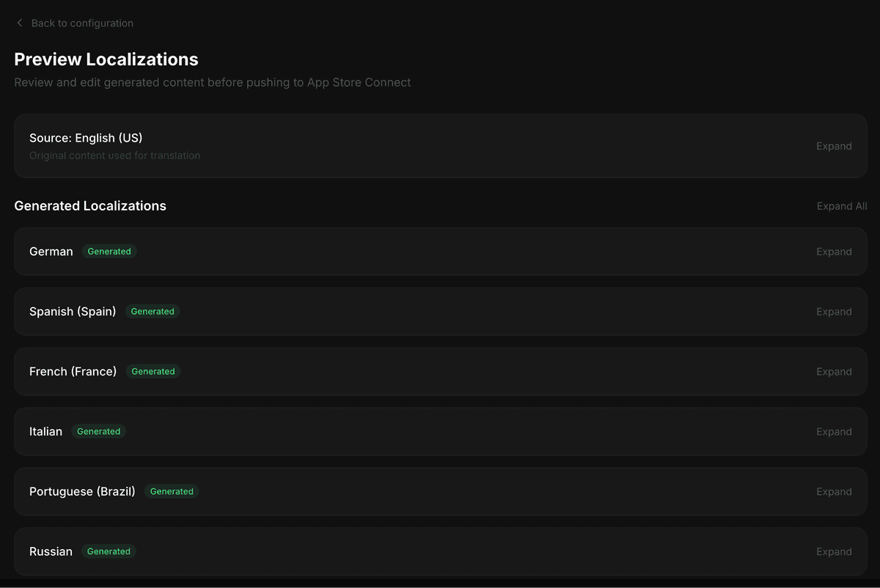Expand the Portuguese (Brazil) localization
This screenshot has width=880, height=588.
834,492
